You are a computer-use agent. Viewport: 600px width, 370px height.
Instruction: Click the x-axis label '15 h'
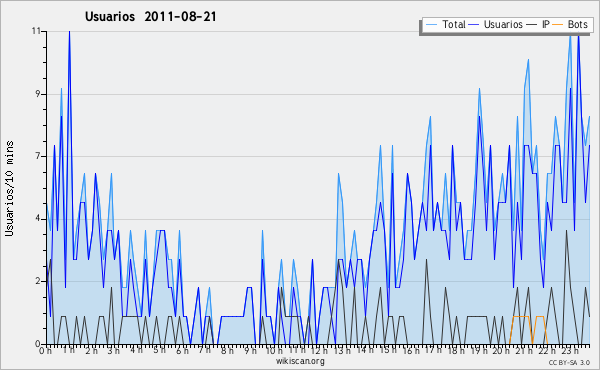tap(388, 350)
